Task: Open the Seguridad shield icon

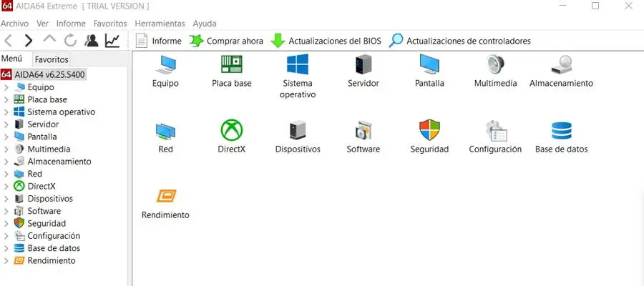Action: (429, 130)
